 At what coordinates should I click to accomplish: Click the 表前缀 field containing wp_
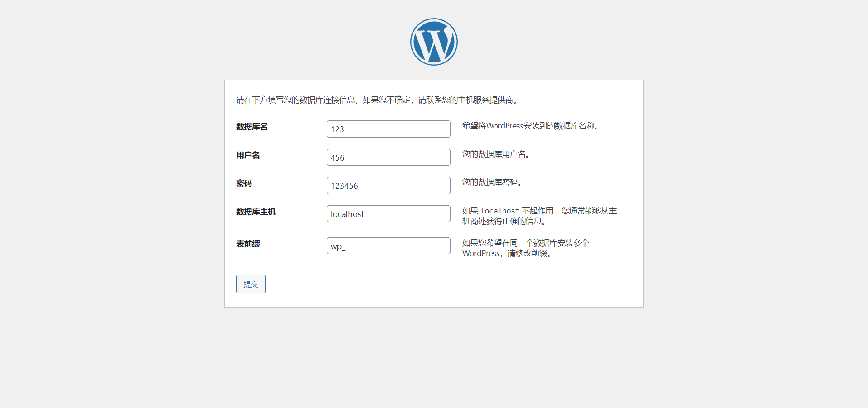pos(388,246)
